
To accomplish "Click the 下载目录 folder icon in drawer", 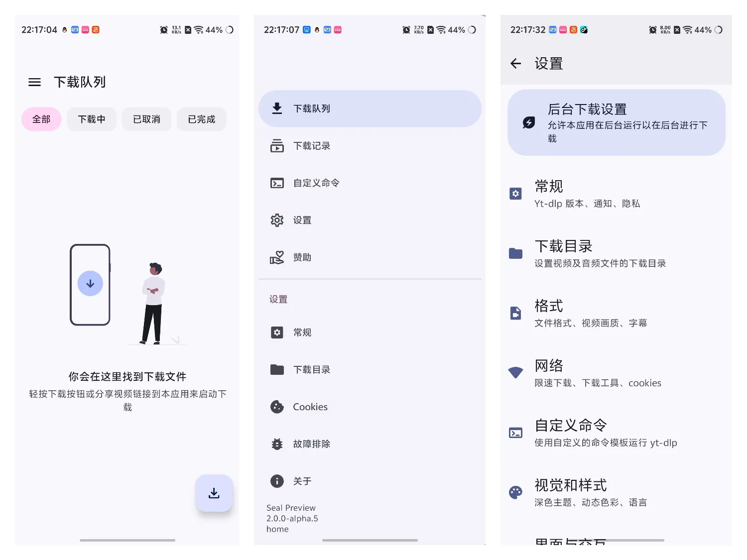I will point(277,369).
